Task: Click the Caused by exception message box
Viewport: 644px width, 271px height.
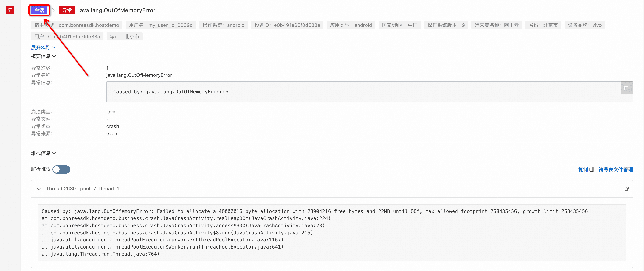Action: (362, 92)
